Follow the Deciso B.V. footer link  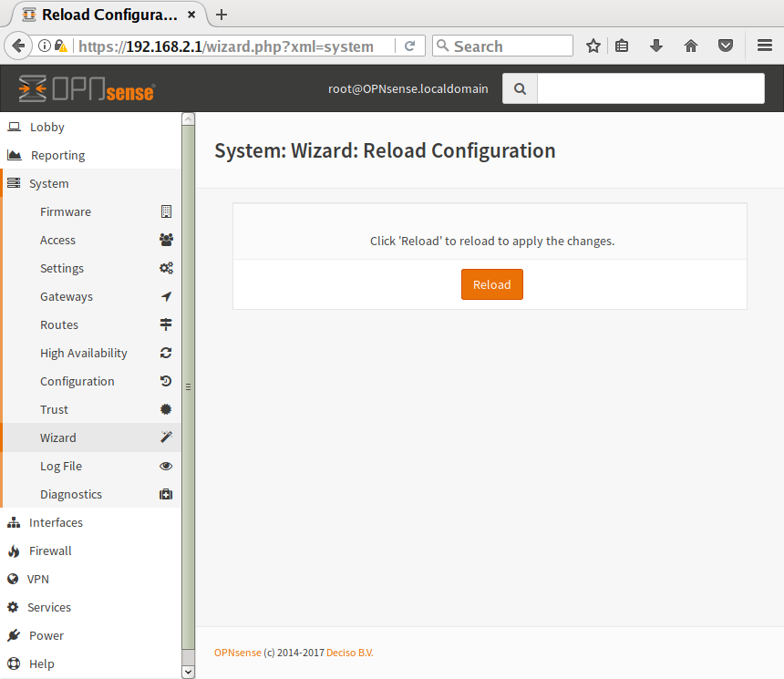click(350, 653)
